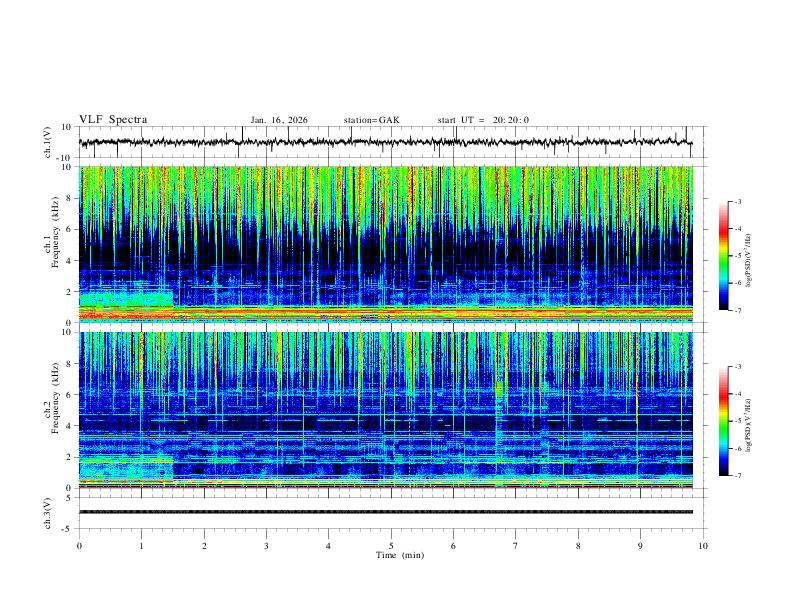Click the "start UT = 20:20:0" text
The width and height of the screenshot is (792, 612).
click(483, 120)
